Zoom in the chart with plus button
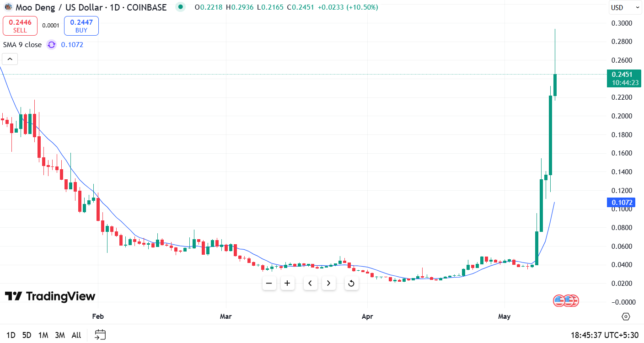The width and height of the screenshot is (644, 343). (x=287, y=283)
